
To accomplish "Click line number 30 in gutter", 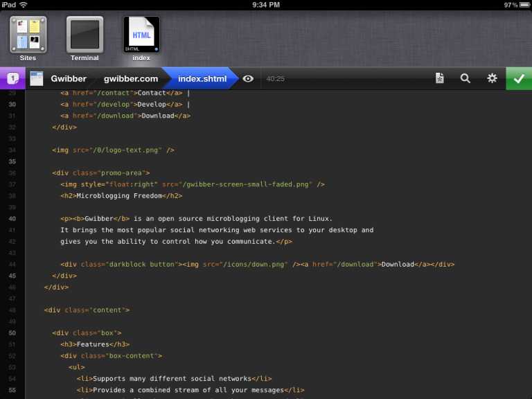I will coord(12,105).
